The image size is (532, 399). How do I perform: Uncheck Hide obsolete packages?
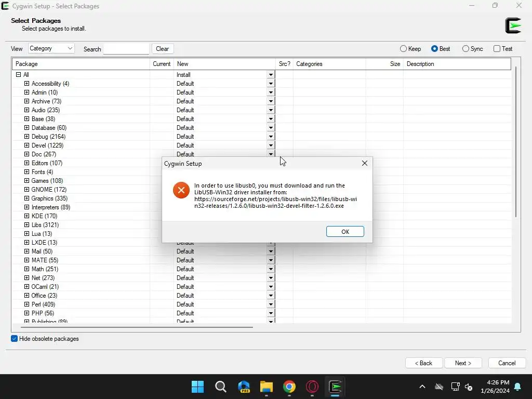pos(14,339)
